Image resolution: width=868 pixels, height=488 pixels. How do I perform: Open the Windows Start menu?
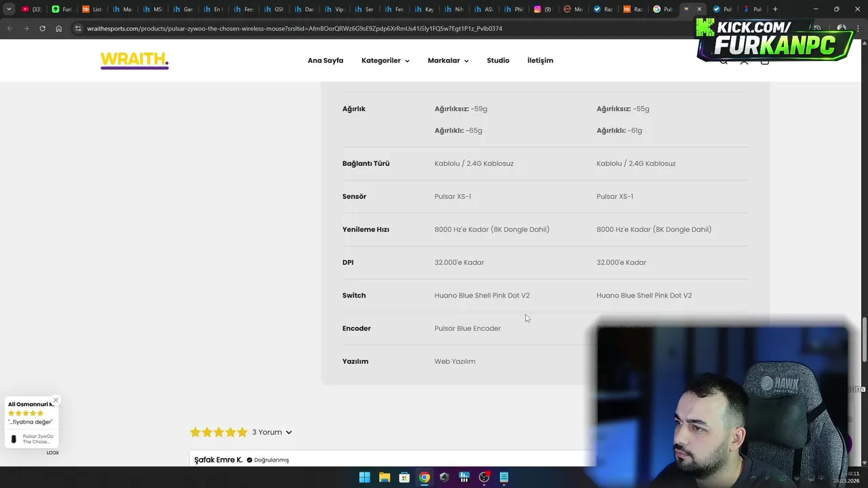[364, 477]
